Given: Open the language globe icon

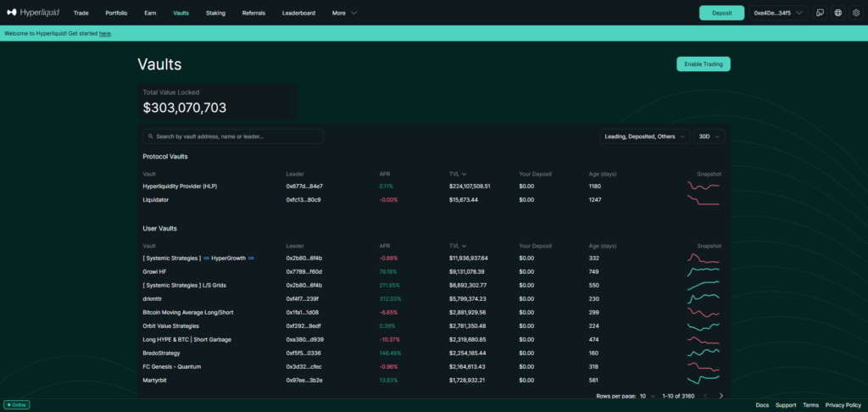Looking at the screenshot, I should 838,13.
